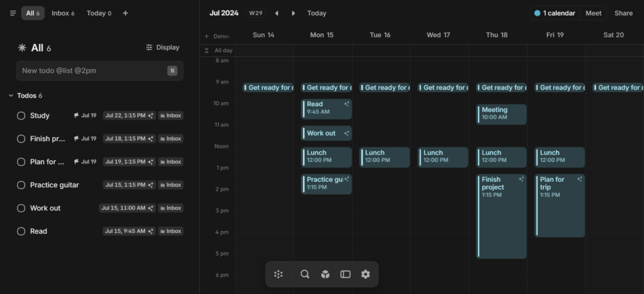Switch to the Inbox tab
644x294 pixels.
click(62, 13)
